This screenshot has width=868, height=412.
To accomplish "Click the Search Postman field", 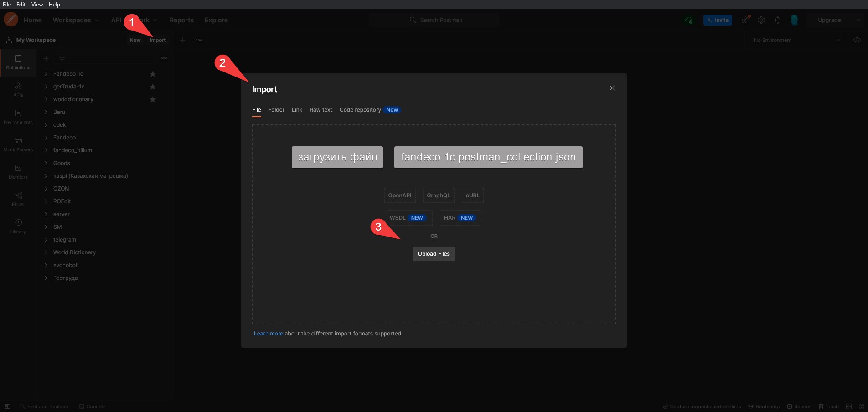I will coord(440,20).
